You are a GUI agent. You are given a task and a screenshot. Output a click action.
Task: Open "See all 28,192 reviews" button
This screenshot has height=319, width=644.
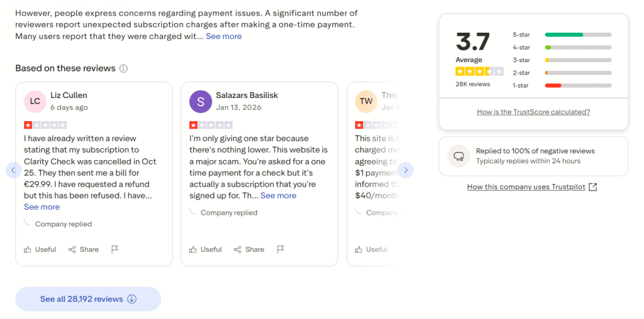88,299
